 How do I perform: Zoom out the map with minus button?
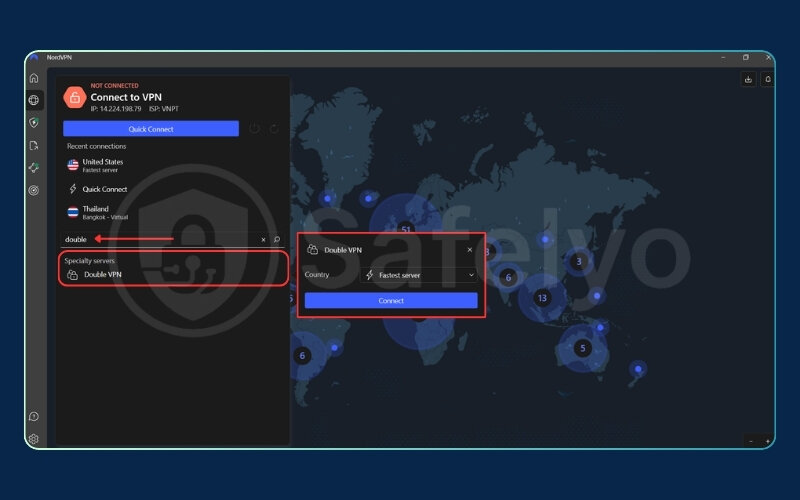click(751, 441)
